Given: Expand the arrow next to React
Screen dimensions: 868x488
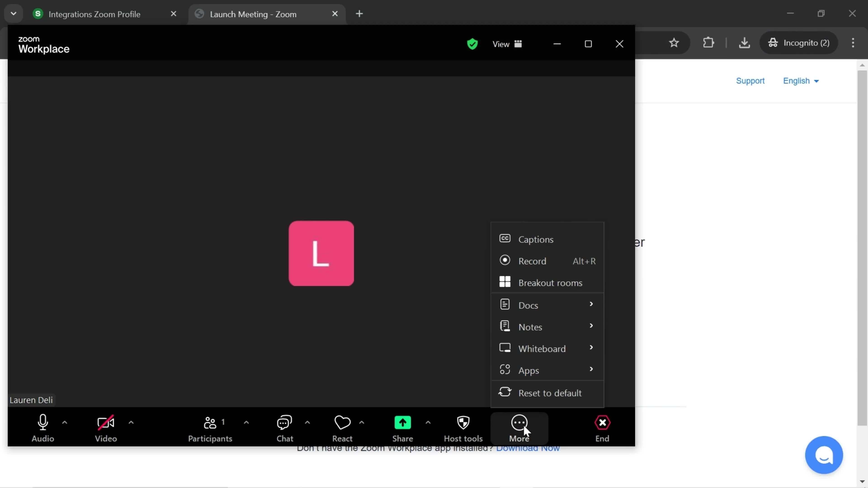Looking at the screenshot, I should tap(362, 422).
